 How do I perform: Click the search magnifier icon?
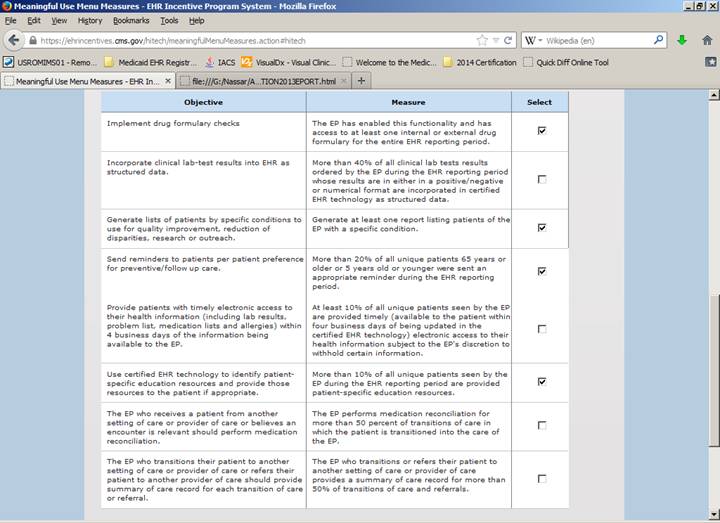point(659,40)
